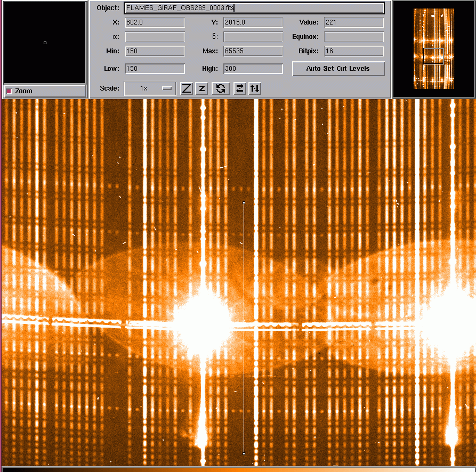Click the rotate image icon
This screenshot has height=472, width=476.
click(220, 88)
